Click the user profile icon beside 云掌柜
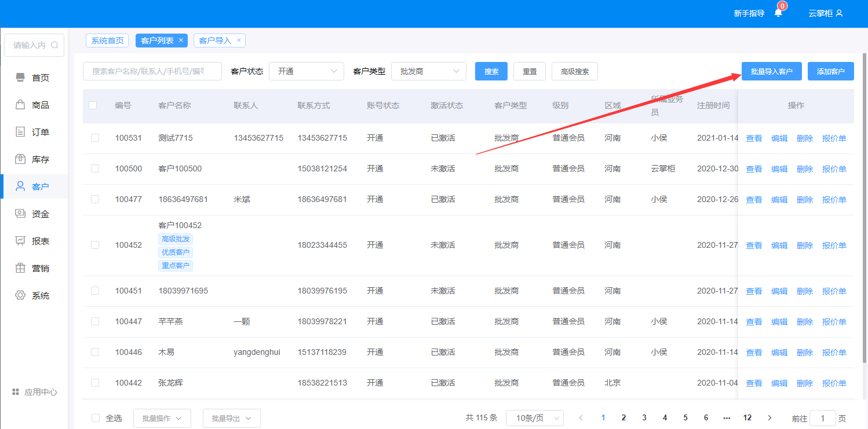868x429 pixels. click(839, 13)
